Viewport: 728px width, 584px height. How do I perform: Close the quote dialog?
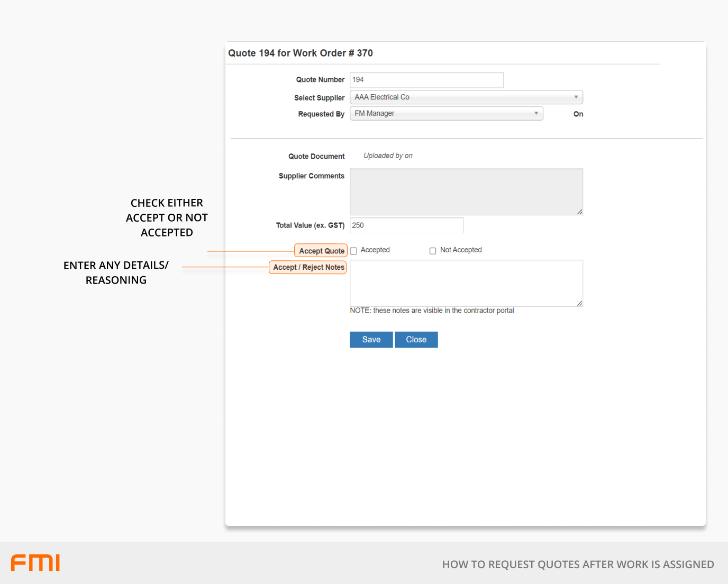pyautogui.click(x=416, y=340)
